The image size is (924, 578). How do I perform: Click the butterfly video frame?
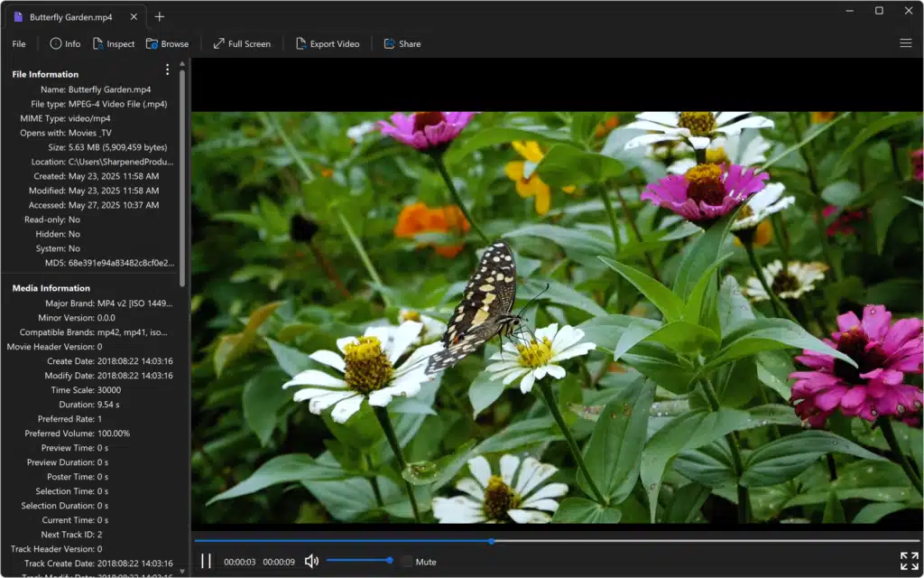557,317
